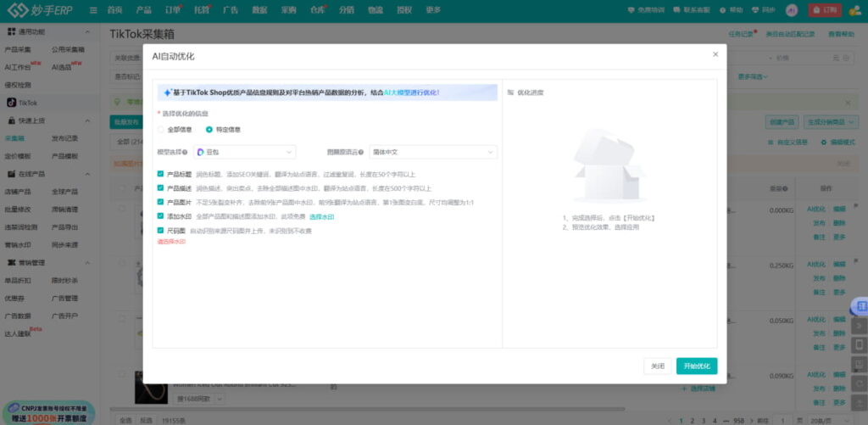Toggle the table header select-all checkbox
This screenshot has width=868, height=425.
[x=122, y=188]
